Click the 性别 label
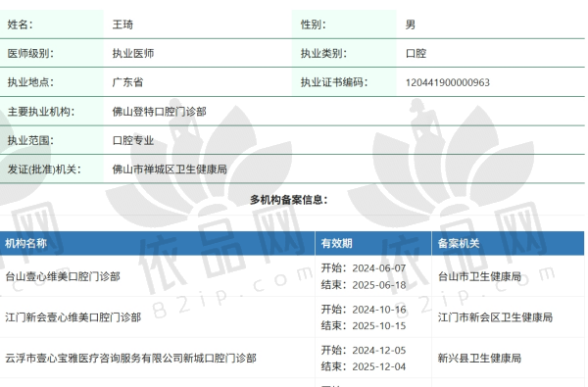 coord(314,24)
